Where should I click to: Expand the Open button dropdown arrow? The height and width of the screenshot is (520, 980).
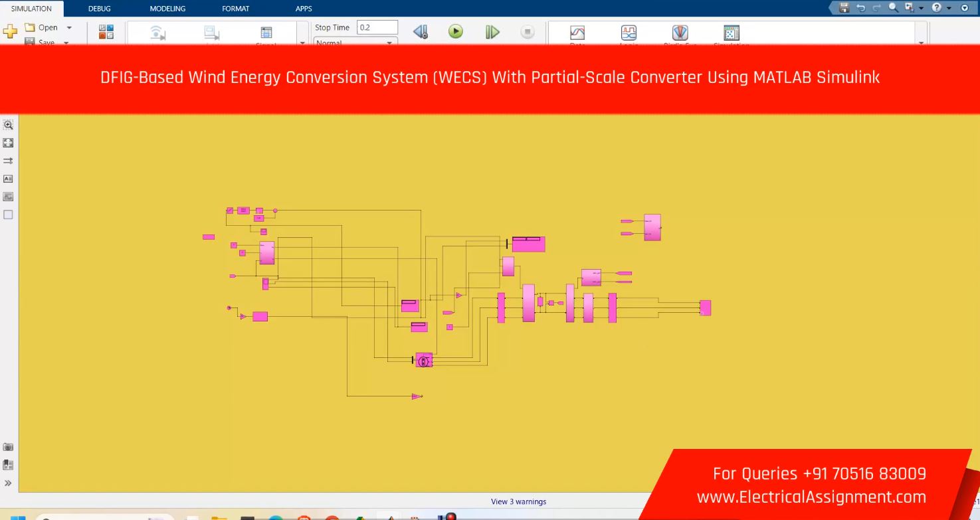[x=69, y=28]
